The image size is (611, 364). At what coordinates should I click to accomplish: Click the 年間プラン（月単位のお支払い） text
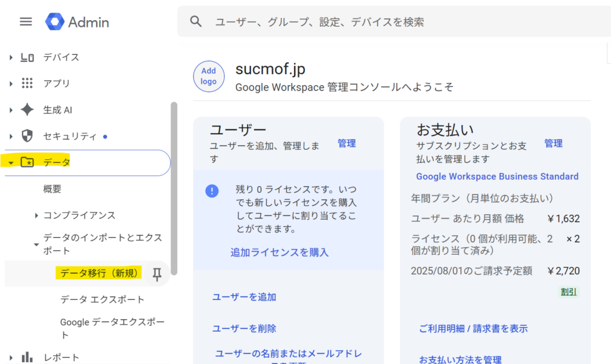(x=482, y=198)
